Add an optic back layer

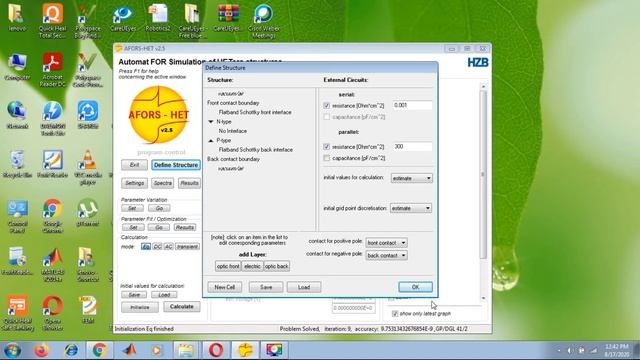pos(276,266)
